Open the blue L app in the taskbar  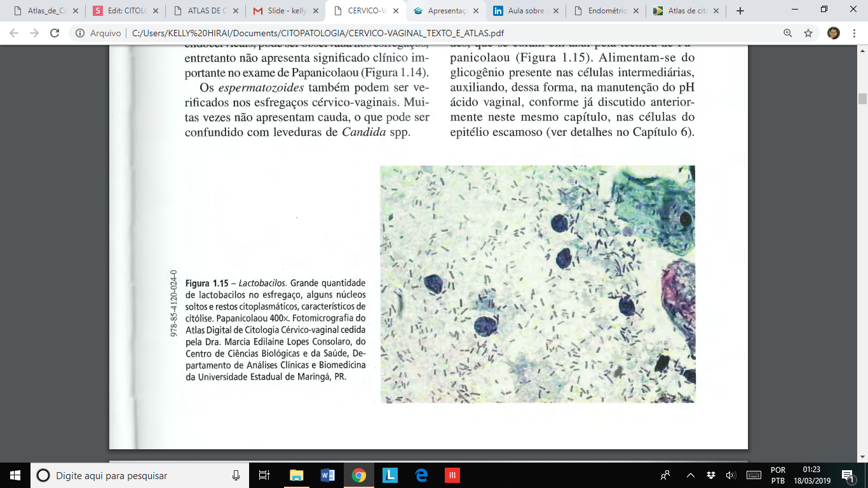pos(390,475)
